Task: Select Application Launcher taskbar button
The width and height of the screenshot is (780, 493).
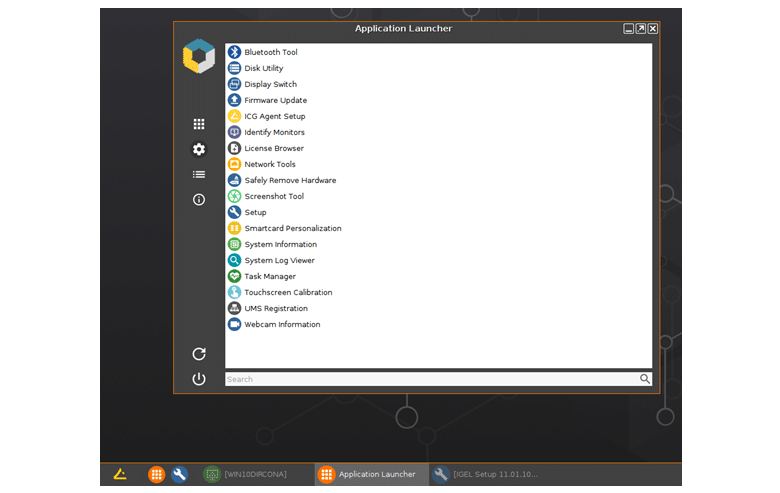Action: click(x=372, y=474)
